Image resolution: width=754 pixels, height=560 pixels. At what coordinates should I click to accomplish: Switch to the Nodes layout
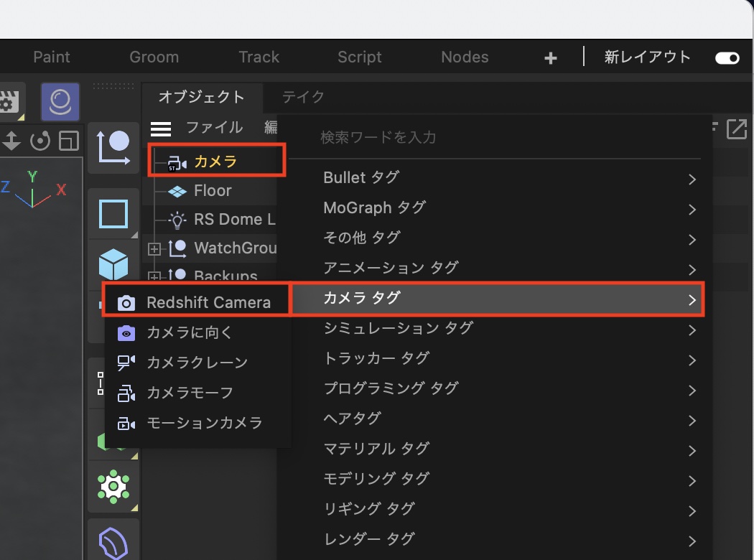point(465,57)
